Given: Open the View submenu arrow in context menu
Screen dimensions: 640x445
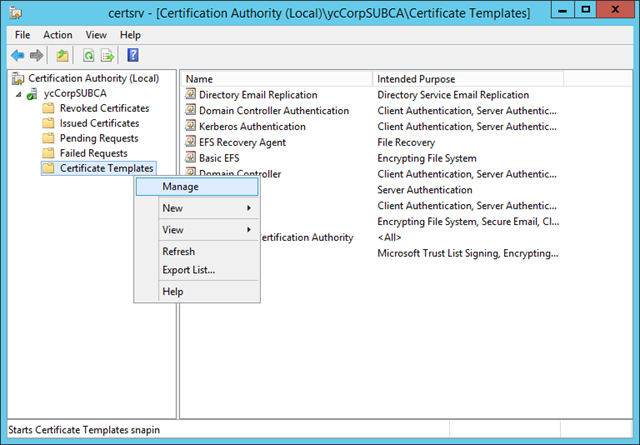Looking at the screenshot, I should pyautogui.click(x=249, y=230).
